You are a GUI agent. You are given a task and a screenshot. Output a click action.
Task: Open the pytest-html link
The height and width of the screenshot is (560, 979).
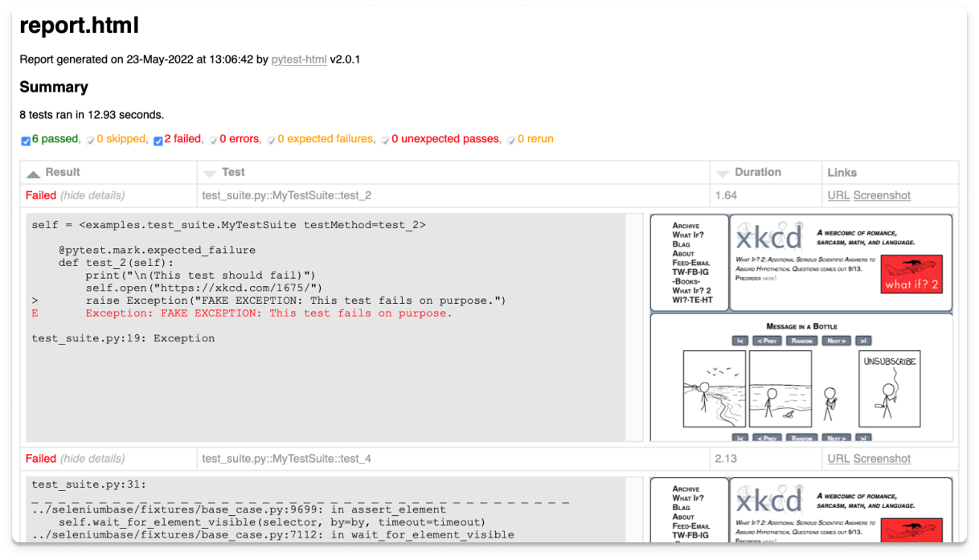click(299, 59)
